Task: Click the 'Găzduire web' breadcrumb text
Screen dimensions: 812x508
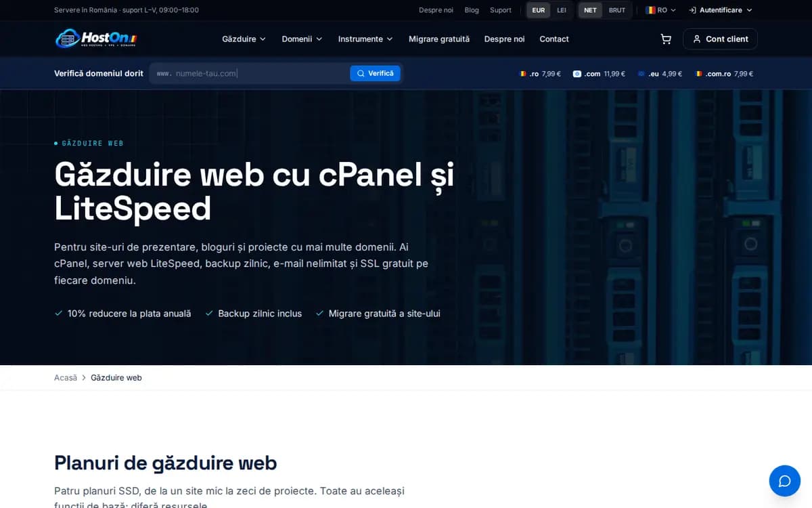Action: pyautogui.click(x=116, y=378)
